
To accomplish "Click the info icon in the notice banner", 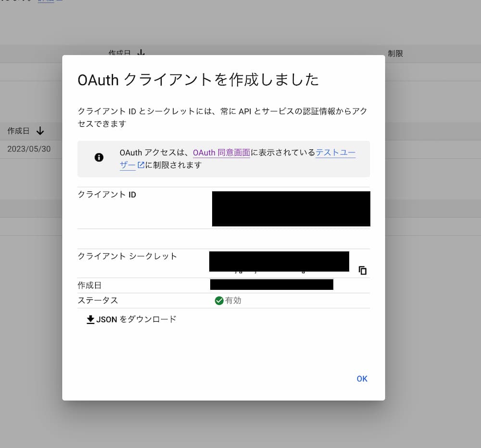I will tap(99, 156).
